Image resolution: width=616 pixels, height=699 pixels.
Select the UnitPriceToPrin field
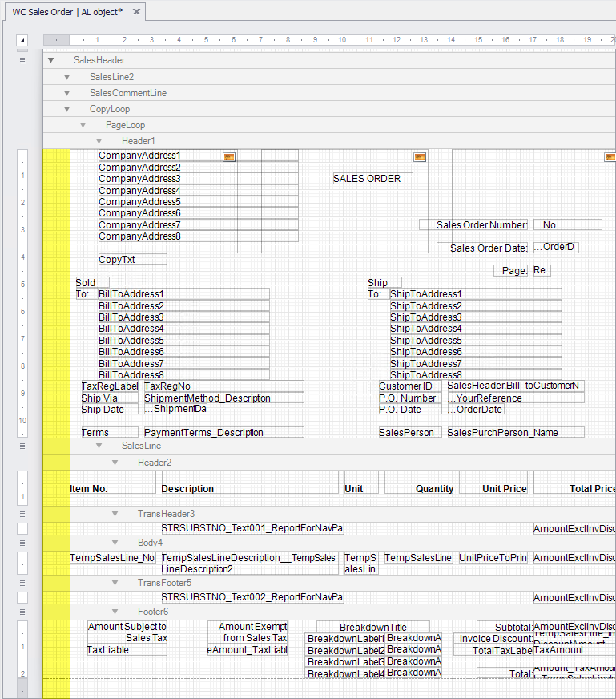pyautogui.click(x=493, y=558)
